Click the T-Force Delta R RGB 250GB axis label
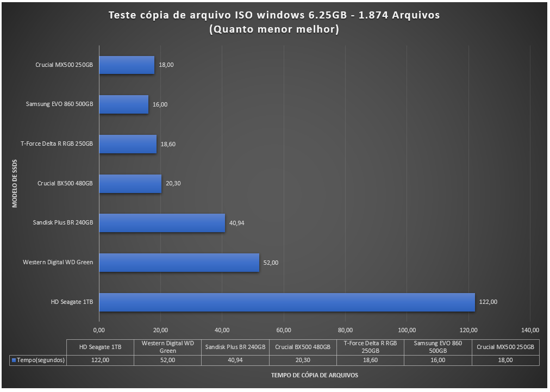The height and width of the screenshot is (392, 550). click(57, 144)
